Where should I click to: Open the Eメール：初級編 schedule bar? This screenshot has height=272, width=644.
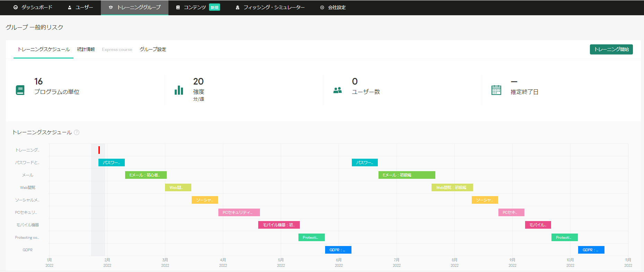(407, 175)
